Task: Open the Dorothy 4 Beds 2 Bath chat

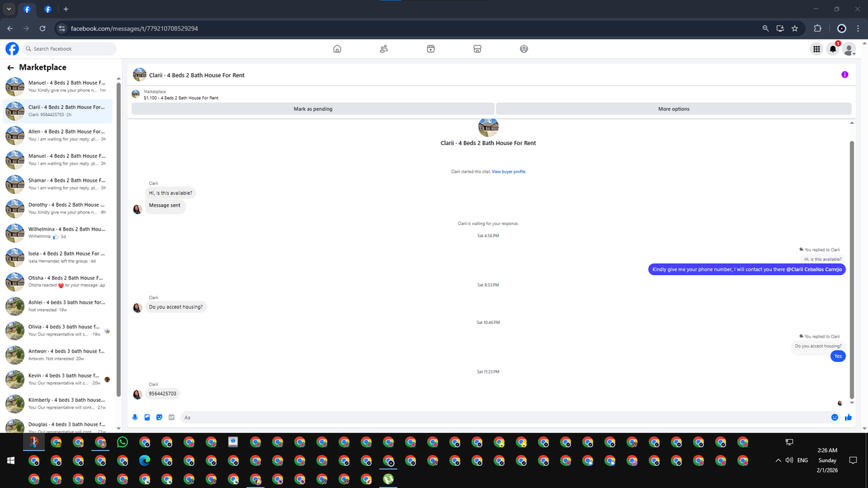Action: tap(58, 208)
